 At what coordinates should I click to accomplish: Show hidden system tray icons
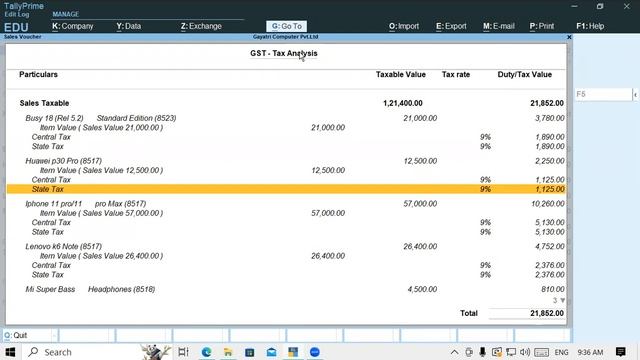point(454,352)
